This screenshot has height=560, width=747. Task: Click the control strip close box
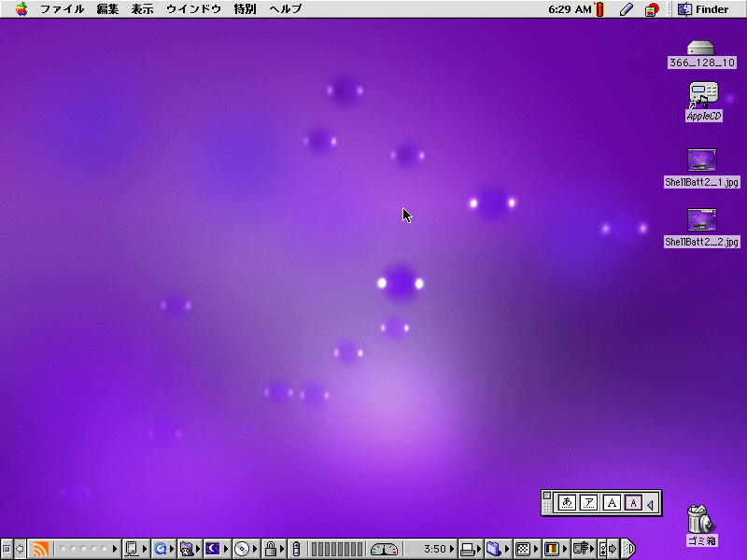(x=7, y=549)
